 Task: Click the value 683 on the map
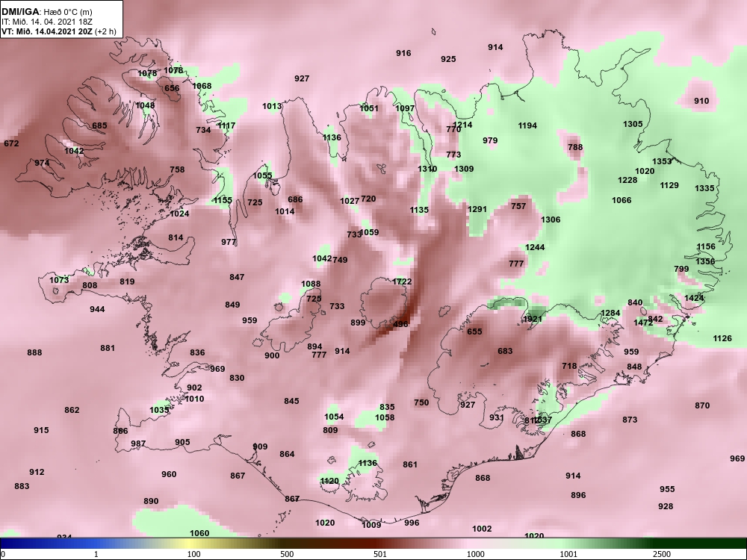coord(505,352)
